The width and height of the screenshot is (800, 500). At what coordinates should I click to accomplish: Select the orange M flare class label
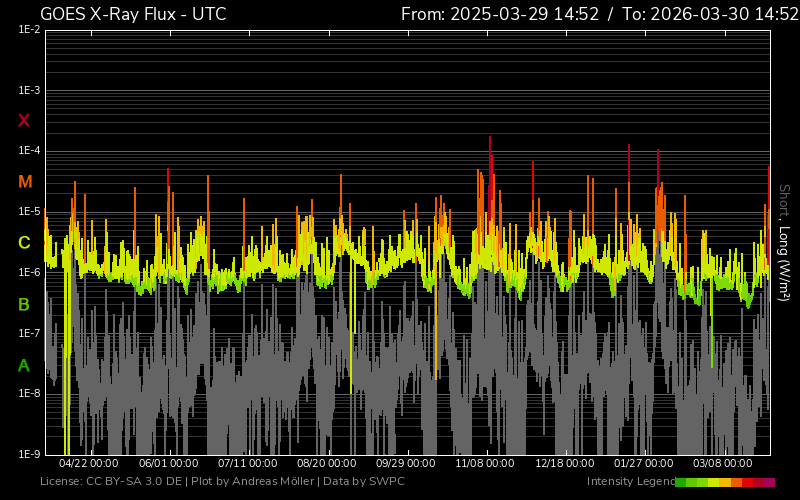coord(25,182)
